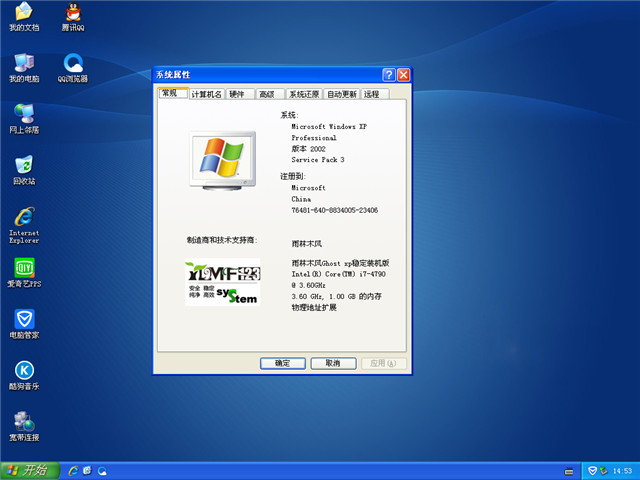640x480 pixels.
Task: Confirm with the 确定 button
Action: tap(282, 363)
